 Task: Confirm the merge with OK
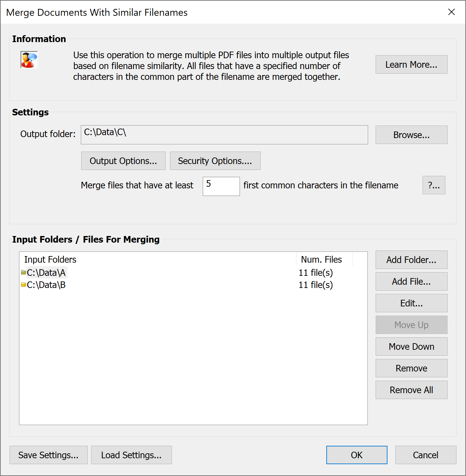(357, 455)
